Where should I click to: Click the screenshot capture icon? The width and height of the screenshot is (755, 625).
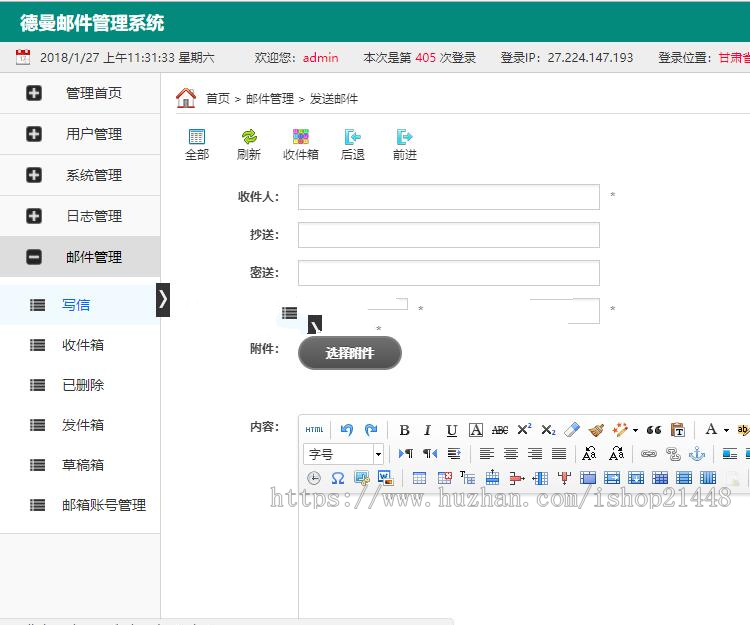pos(362,478)
